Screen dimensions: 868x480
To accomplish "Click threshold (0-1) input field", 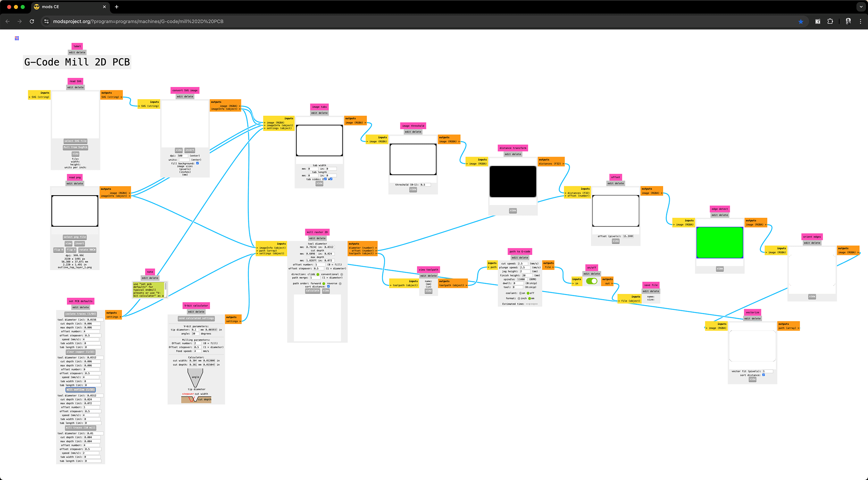I will (425, 185).
